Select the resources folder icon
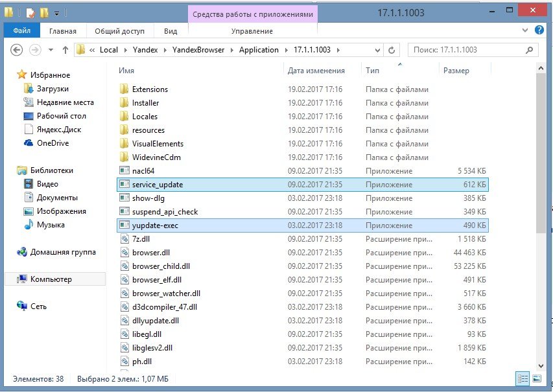The height and width of the screenshot is (392, 553). [124, 130]
